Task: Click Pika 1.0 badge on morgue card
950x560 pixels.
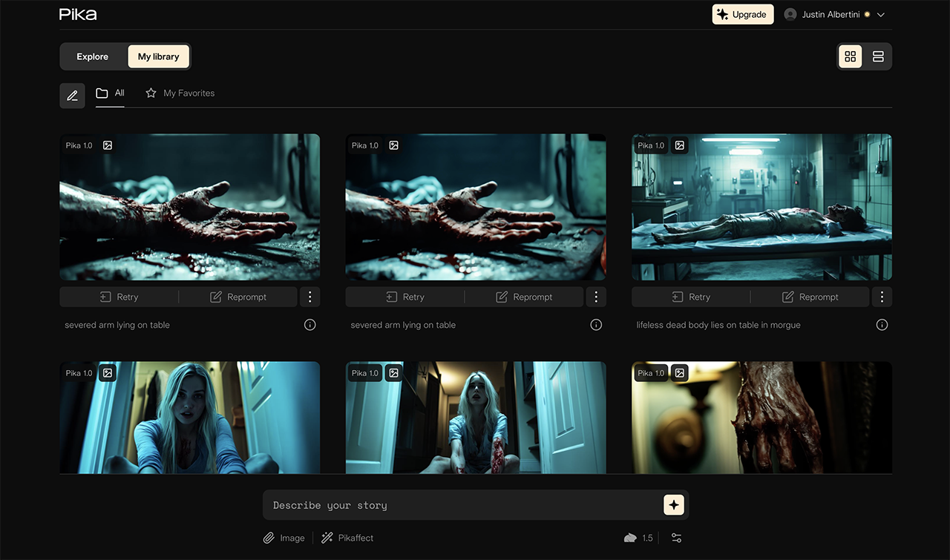Action: coord(651,145)
